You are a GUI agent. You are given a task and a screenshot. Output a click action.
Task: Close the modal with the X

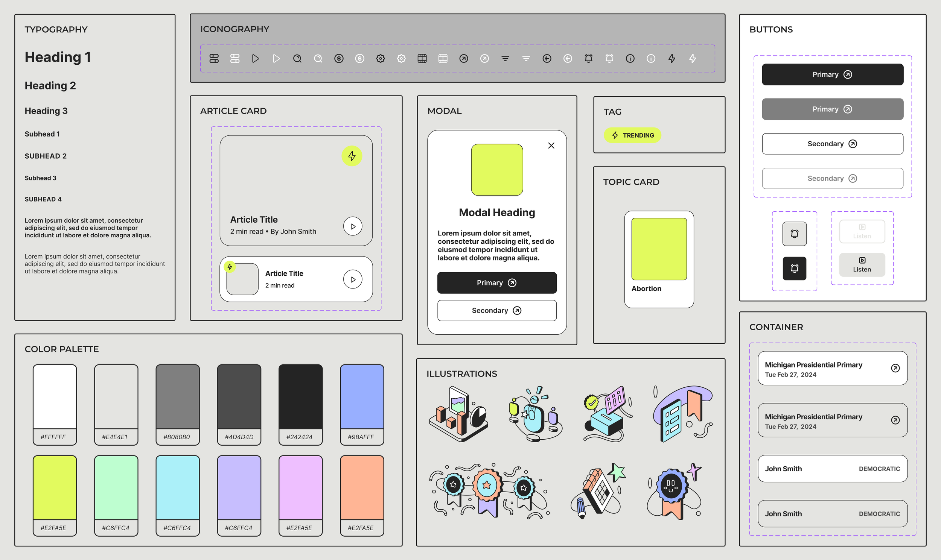(x=551, y=146)
